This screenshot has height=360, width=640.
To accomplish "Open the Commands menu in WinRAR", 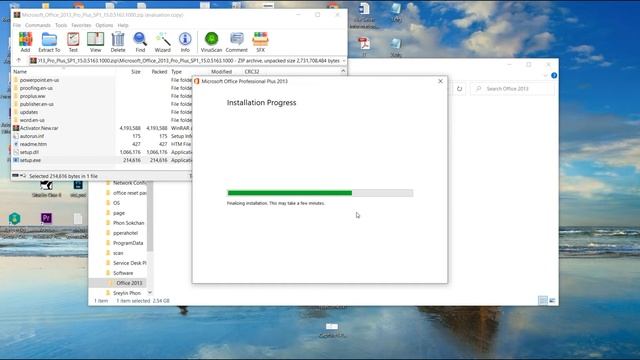I will tap(38, 25).
